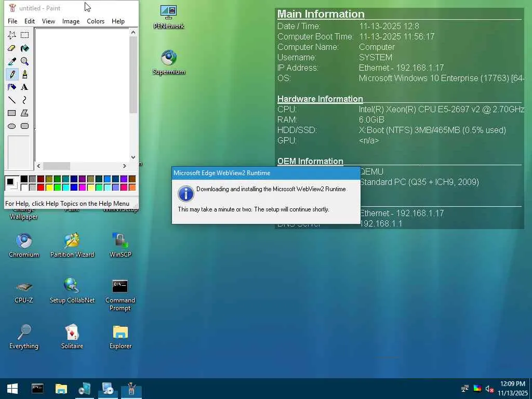Click the Paint status bar help text
Screen dimensions: 532x399
[x=67, y=204]
